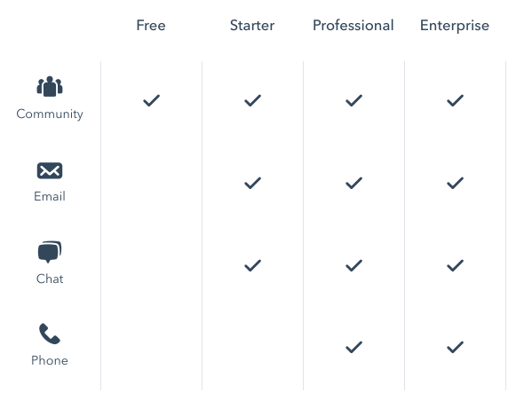Click the Chat checkmark under Starter

point(253,265)
